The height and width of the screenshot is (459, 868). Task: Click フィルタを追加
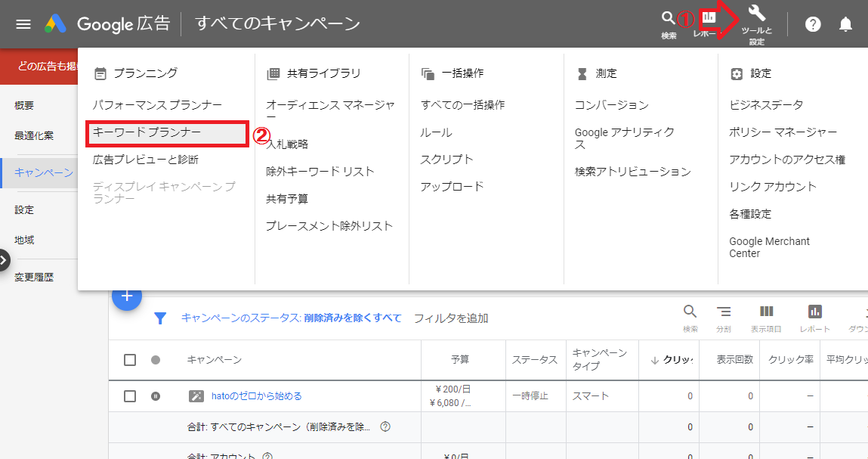450,318
